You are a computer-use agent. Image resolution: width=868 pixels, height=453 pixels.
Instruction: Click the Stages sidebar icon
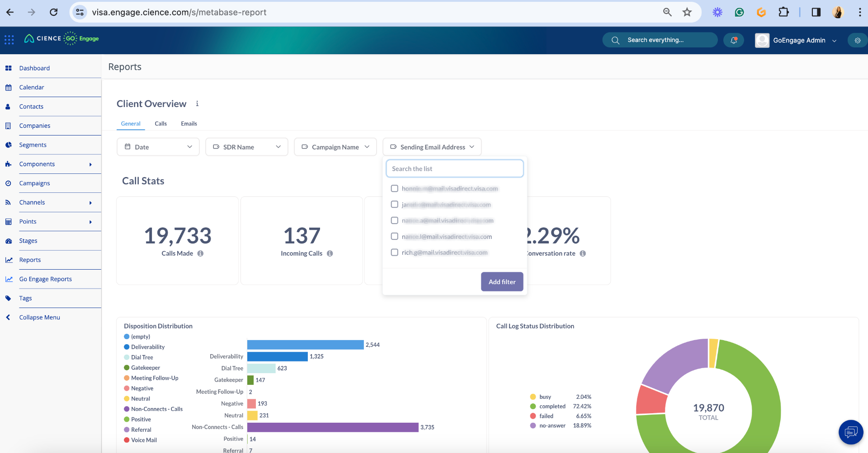8,241
